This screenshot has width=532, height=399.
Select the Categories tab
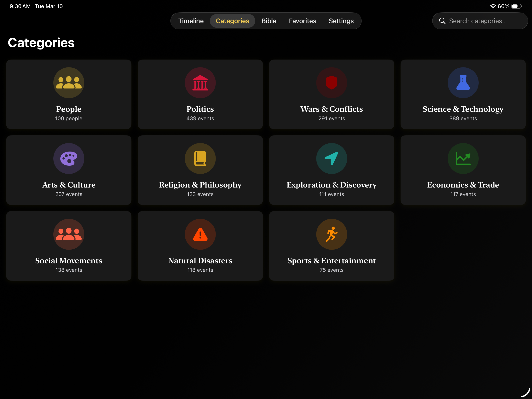(232, 21)
